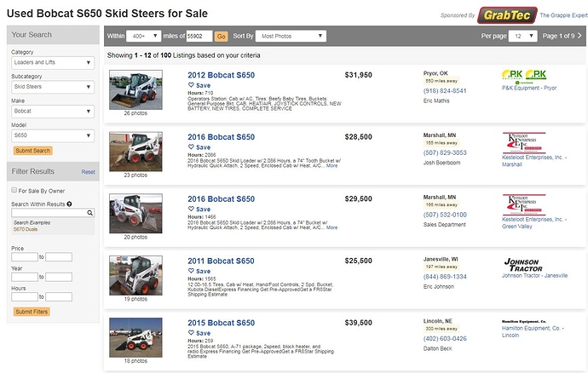Click The Grapple Expert sponsor link
Viewport: 588px width, 373px height.
(x=563, y=15)
